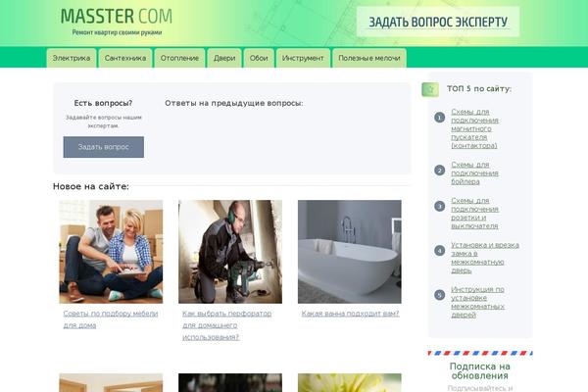Viewport: 588px width, 392px height.
Task: Click the yellow flower thumbnail at bottom
Action: [x=350, y=382]
